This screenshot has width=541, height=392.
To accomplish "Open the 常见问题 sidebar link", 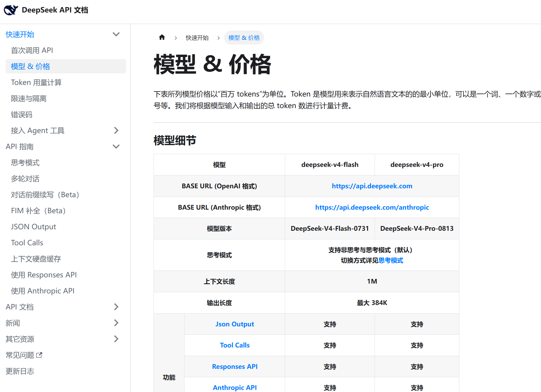I will click(x=20, y=355).
